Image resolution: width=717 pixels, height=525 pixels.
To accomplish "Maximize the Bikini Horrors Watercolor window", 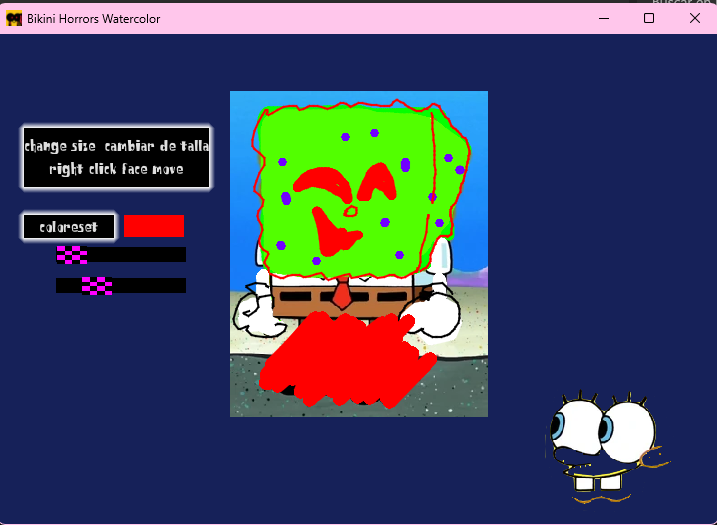I will click(649, 19).
